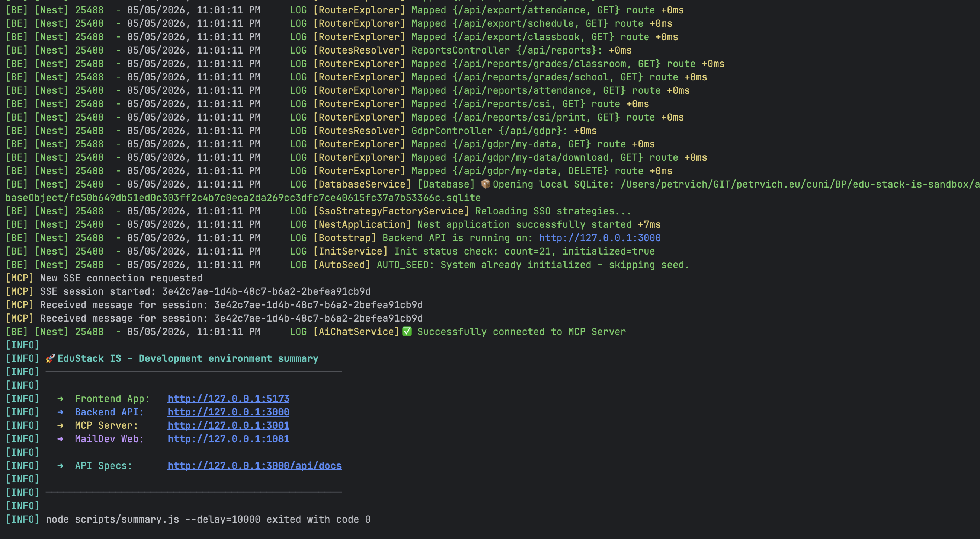Image resolution: width=980 pixels, height=539 pixels.
Task: Click the '[InitService]' log tag
Action: (350, 251)
